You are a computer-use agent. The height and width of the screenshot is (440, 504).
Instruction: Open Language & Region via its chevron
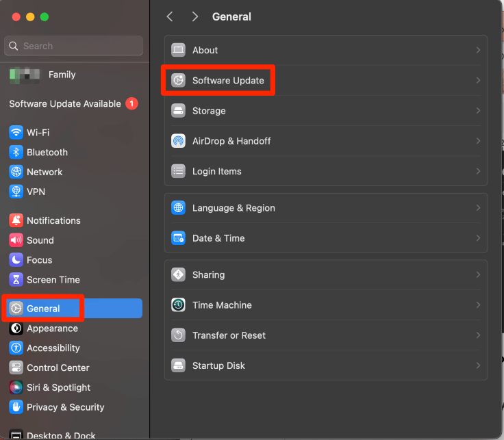pos(478,208)
